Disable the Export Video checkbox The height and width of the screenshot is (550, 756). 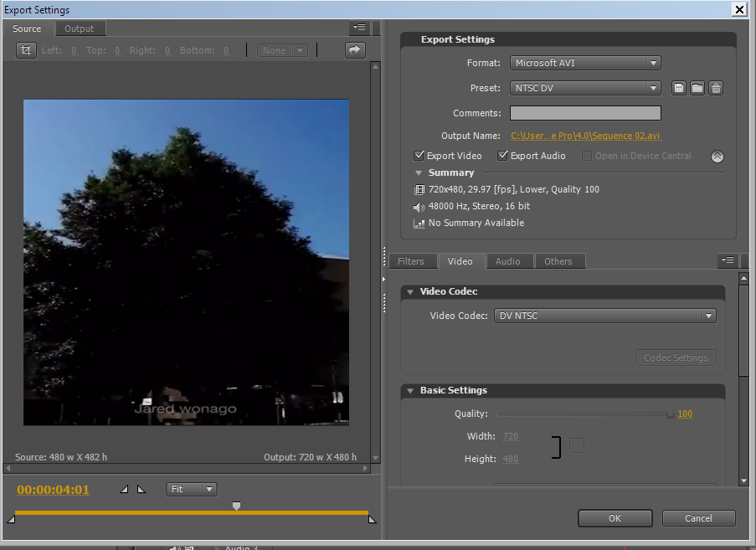419,156
